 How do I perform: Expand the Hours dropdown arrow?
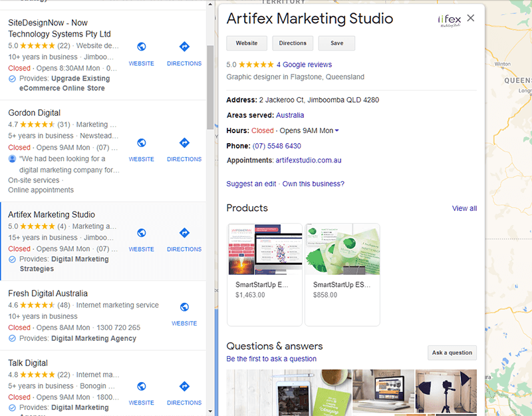click(337, 130)
